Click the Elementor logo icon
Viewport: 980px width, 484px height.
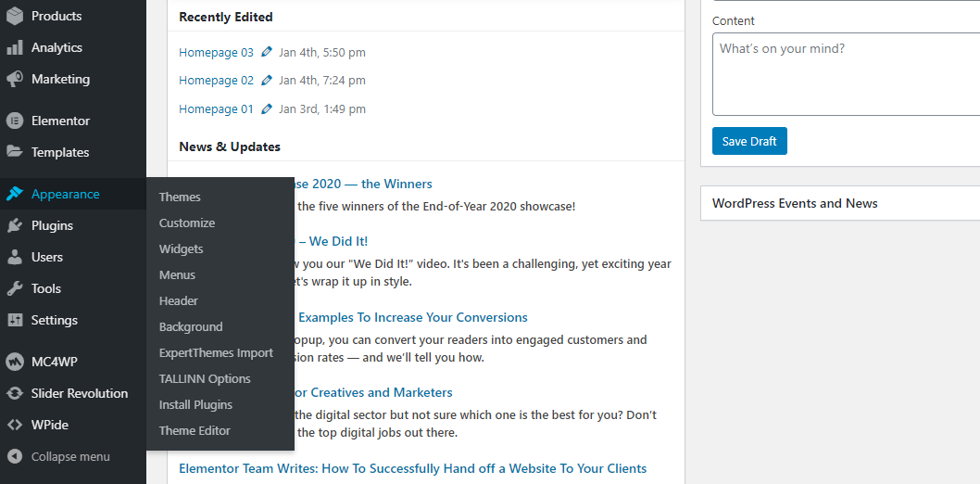tap(15, 121)
